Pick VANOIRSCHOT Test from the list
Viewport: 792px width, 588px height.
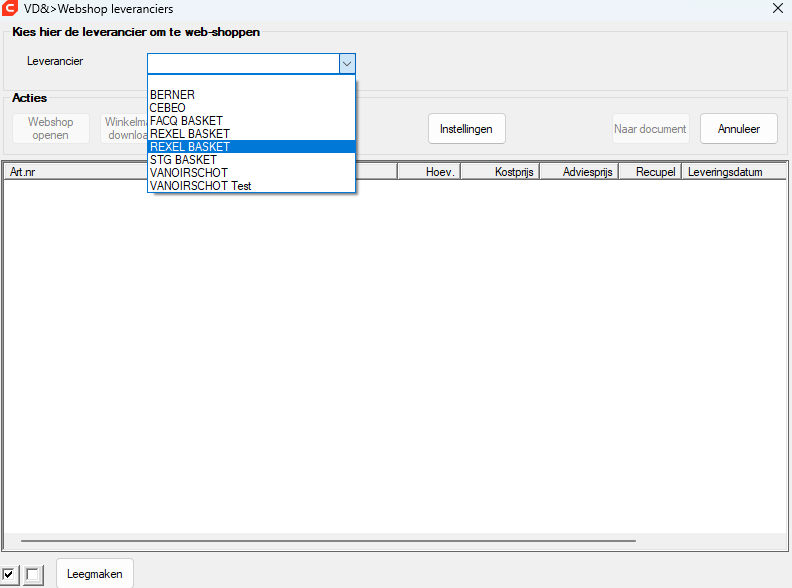point(252,186)
